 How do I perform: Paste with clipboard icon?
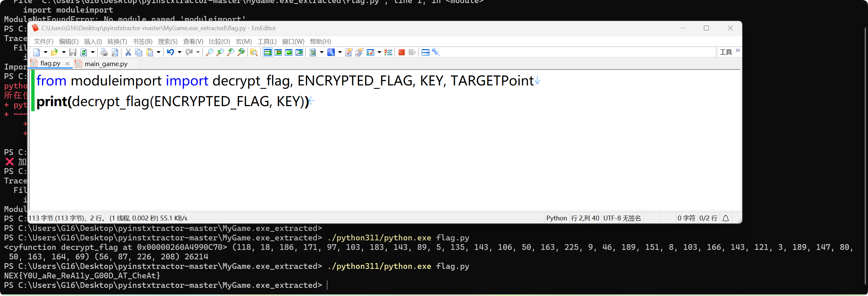tap(150, 52)
